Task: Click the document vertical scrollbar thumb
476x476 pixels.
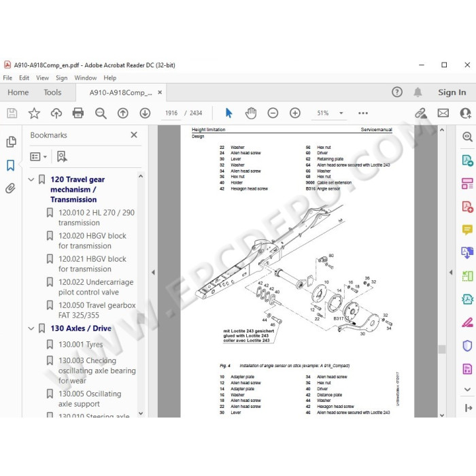Action: 442,349
